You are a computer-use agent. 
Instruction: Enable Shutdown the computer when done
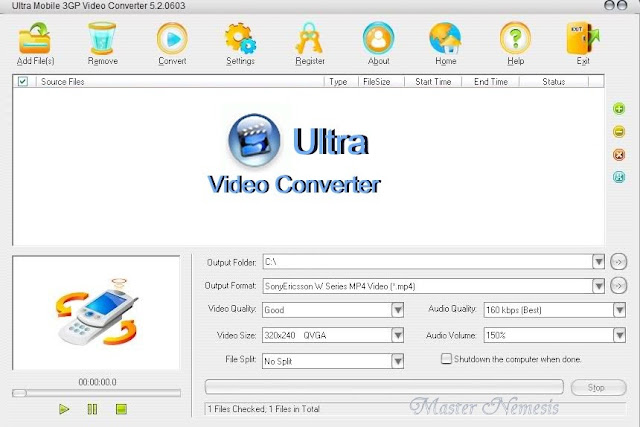(446, 359)
